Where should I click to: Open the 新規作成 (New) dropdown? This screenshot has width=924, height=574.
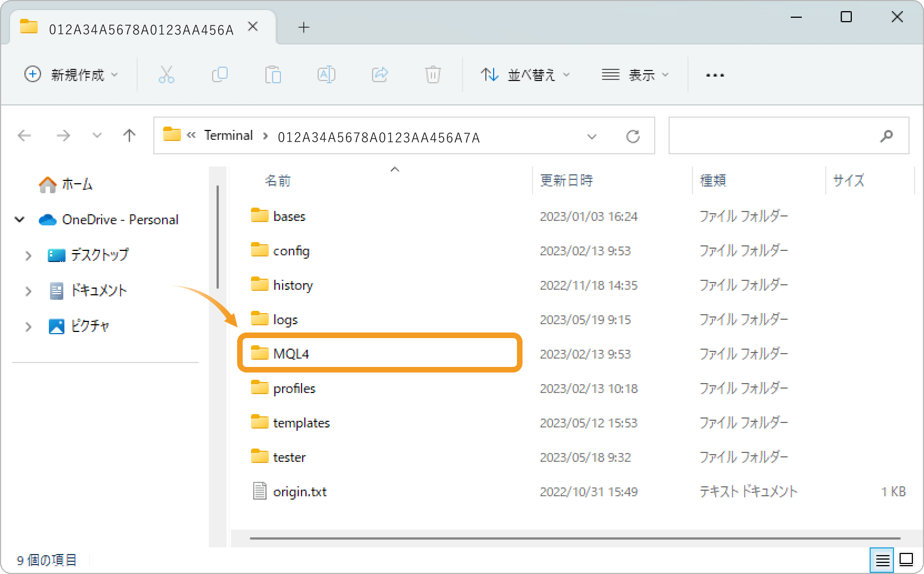[72, 74]
